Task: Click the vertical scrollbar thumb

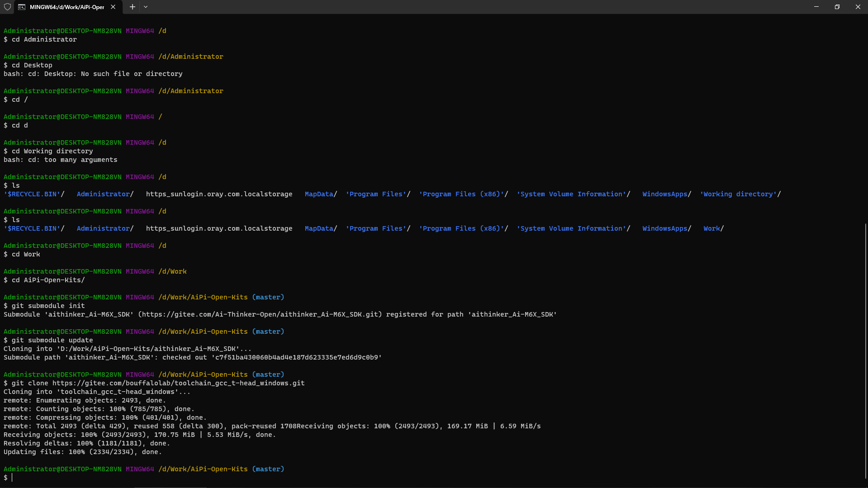Action: coord(866,351)
